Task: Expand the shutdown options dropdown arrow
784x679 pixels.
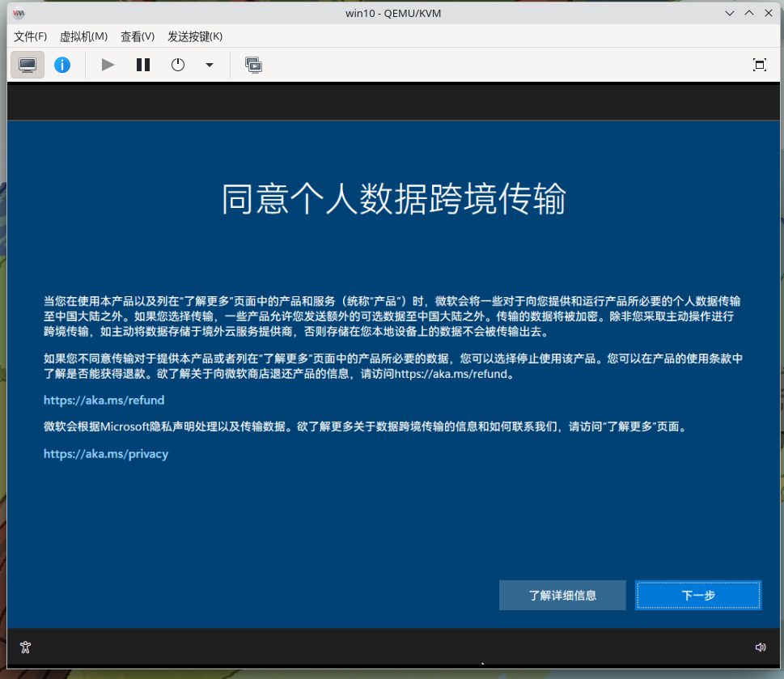Action: (x=210, y=65)
